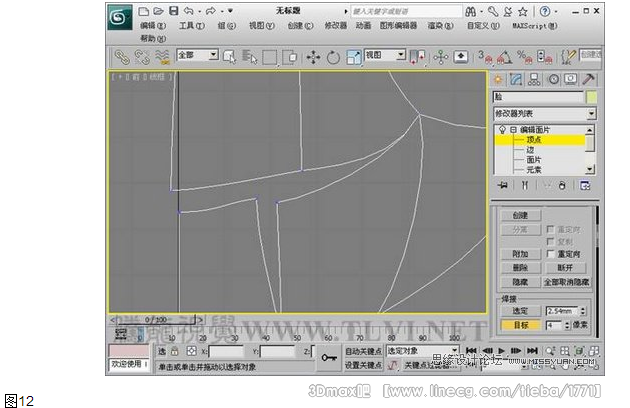Open a file with the folder icon
The width and height of the screenshot is (630, 408).
[158, 11]
